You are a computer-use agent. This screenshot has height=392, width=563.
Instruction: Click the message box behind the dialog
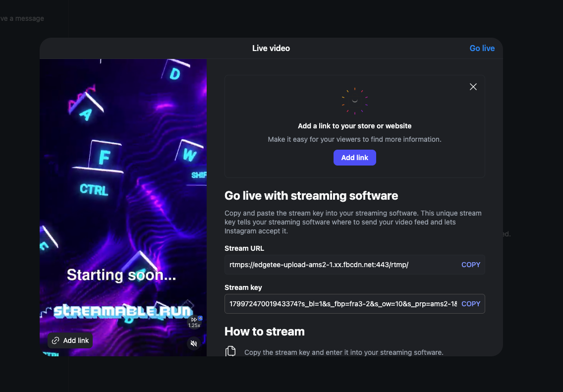pos(22,19)
